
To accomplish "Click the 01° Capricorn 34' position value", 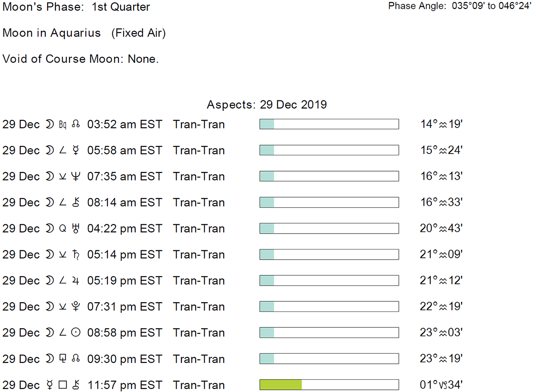I will click(x=441, y=385).
